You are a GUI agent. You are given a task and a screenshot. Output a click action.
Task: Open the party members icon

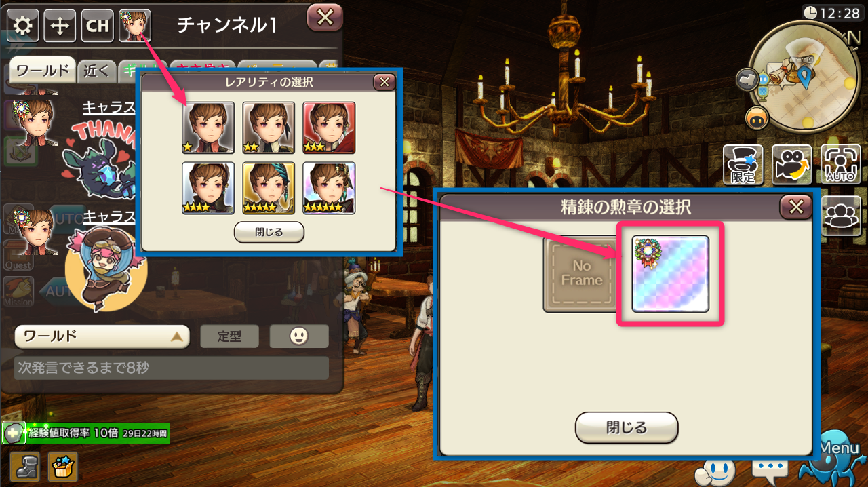(x=841, y=216)
